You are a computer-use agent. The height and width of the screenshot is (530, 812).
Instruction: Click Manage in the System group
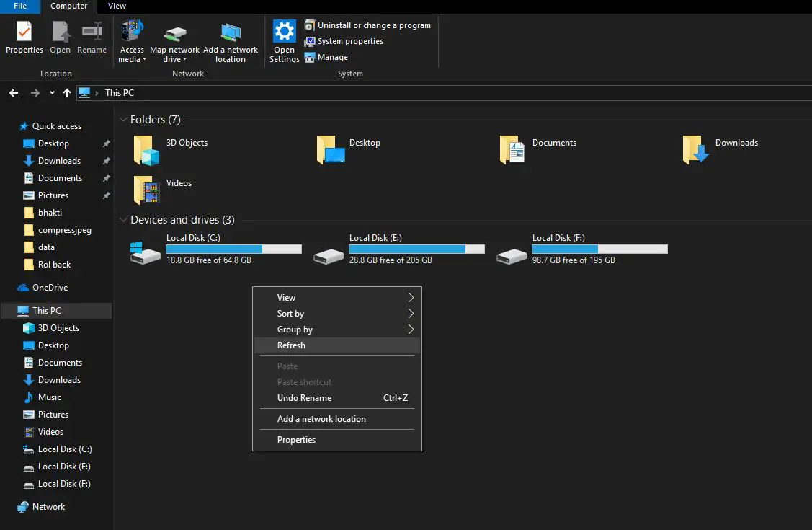tap(326, 58)
